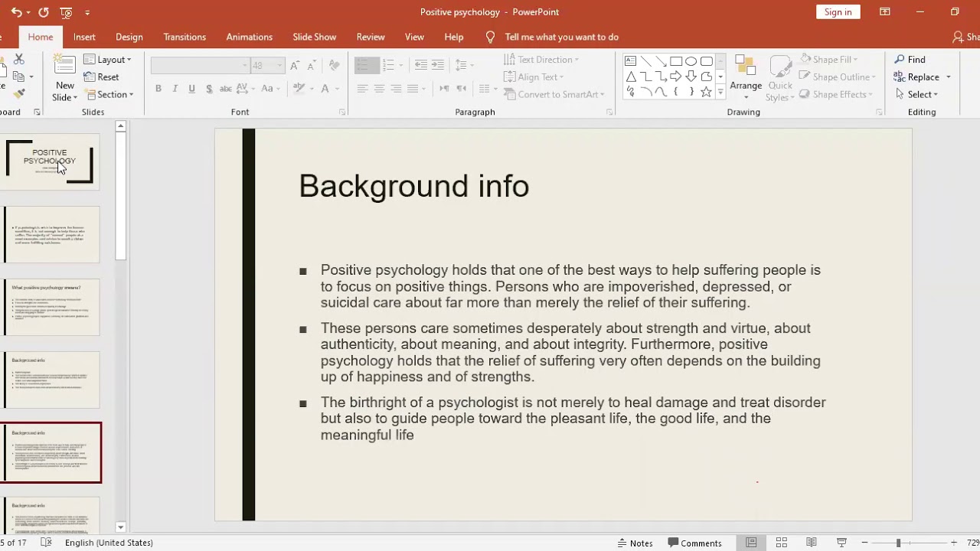The height and width of the screenshot is (551, 980).
Task: Switch to Slide Sorter view in status bar
Action: [782, 543]
